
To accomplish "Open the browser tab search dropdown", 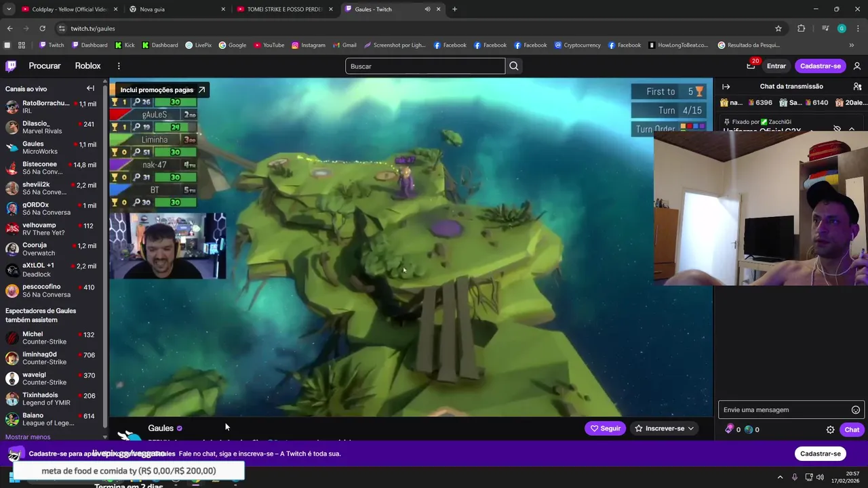I will [7, 9].
